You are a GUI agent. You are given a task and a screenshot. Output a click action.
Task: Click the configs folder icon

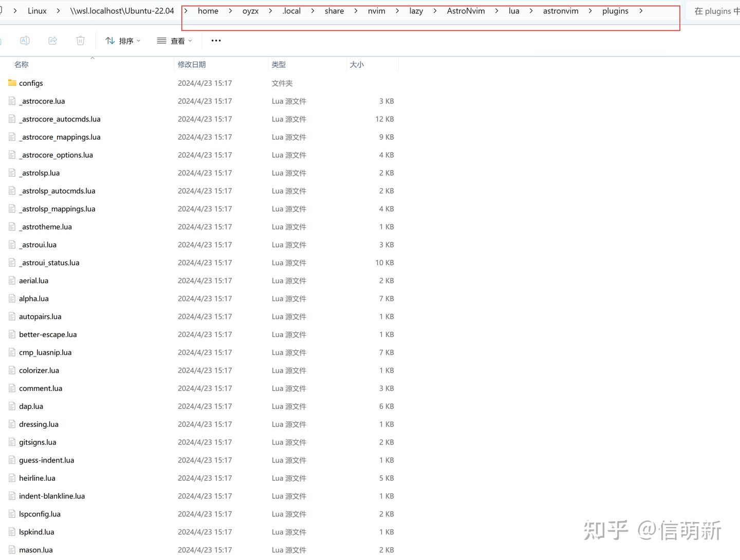[x=11, y=83]
